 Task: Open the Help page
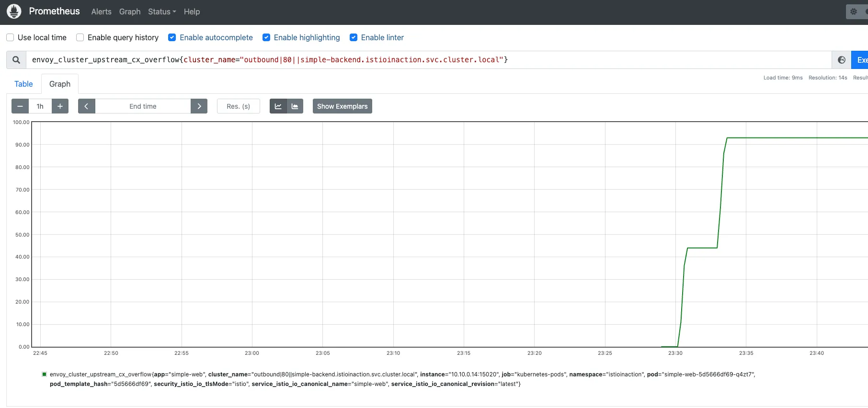coord(192,11)
